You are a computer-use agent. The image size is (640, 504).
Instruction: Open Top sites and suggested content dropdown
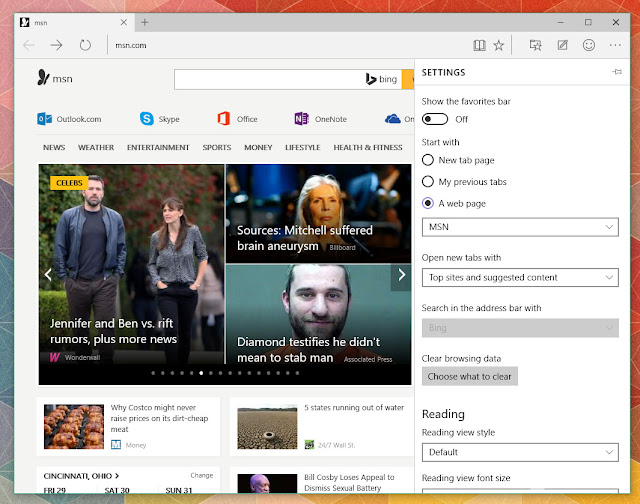pos(520,278)
